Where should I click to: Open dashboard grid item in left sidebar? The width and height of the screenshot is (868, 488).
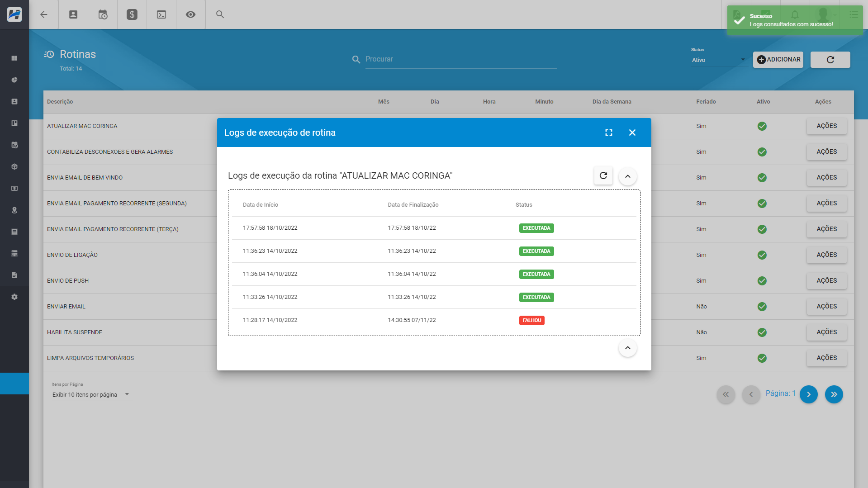point(14,58)
